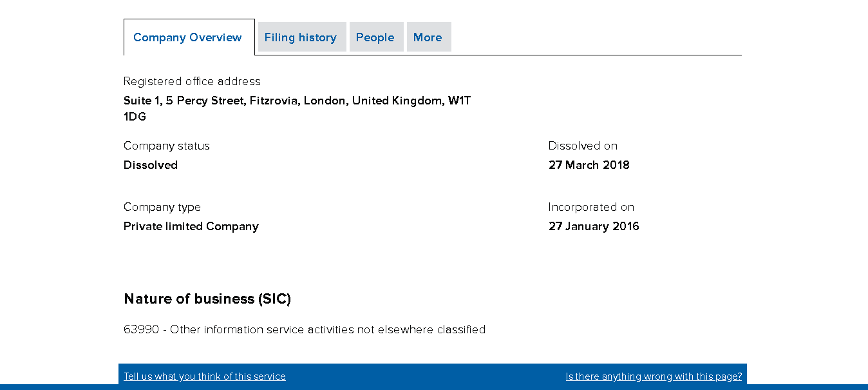Click 'Other information service activities' description text
The height and width of the screenshot is (390, 868).
(270, 329)
